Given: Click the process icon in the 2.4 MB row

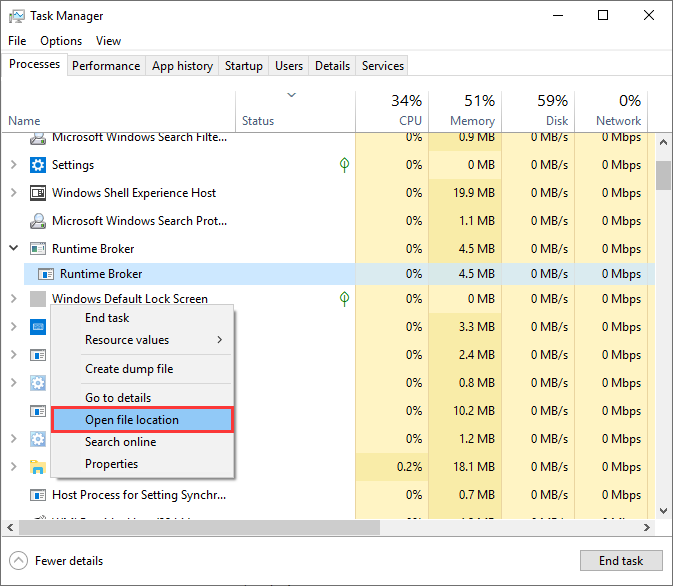Looking at the screenshot, I should 38,355.
